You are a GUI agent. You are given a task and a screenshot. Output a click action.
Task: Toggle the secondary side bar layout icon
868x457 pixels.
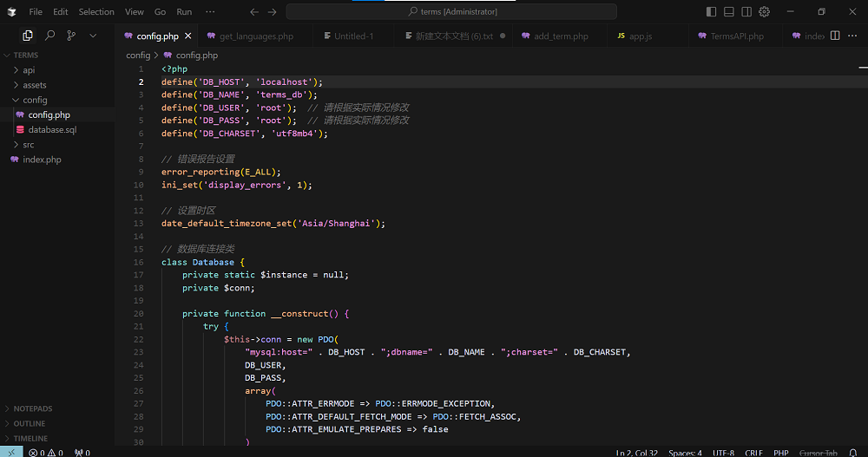pyautogui.click(x=746, y=12)
